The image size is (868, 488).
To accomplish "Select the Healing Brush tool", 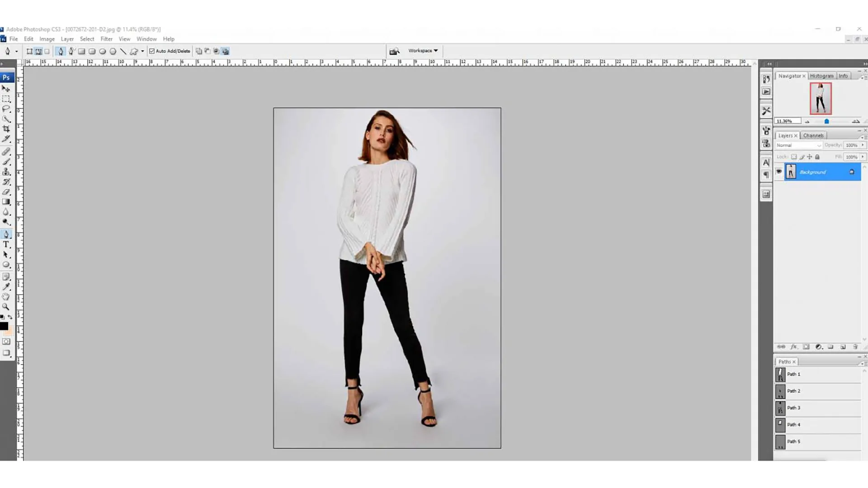I will (x=6, y=152).
